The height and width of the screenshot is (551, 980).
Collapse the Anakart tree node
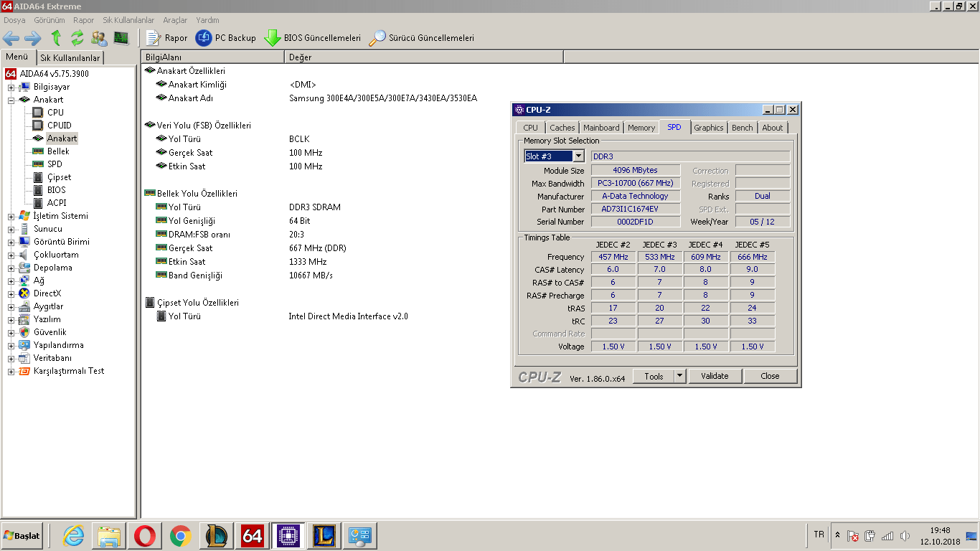click(11, 100)
